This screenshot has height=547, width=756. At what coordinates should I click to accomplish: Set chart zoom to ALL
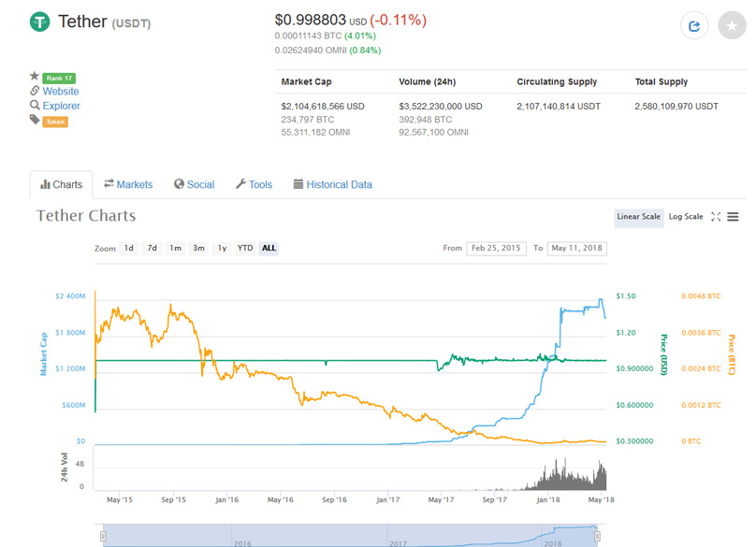269,248
